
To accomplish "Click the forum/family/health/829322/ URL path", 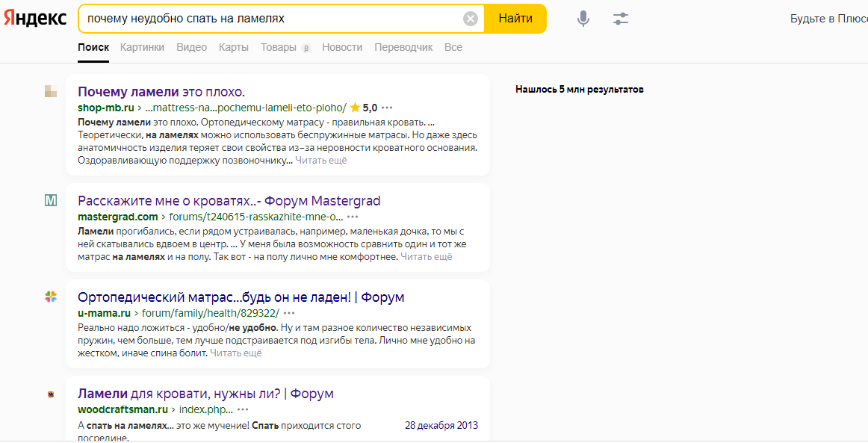I will point(211,313).
